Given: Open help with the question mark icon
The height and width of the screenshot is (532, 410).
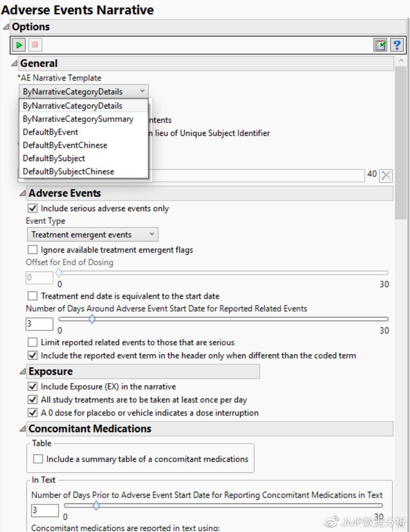Looking at the screenshot, I should pos(397,45).
